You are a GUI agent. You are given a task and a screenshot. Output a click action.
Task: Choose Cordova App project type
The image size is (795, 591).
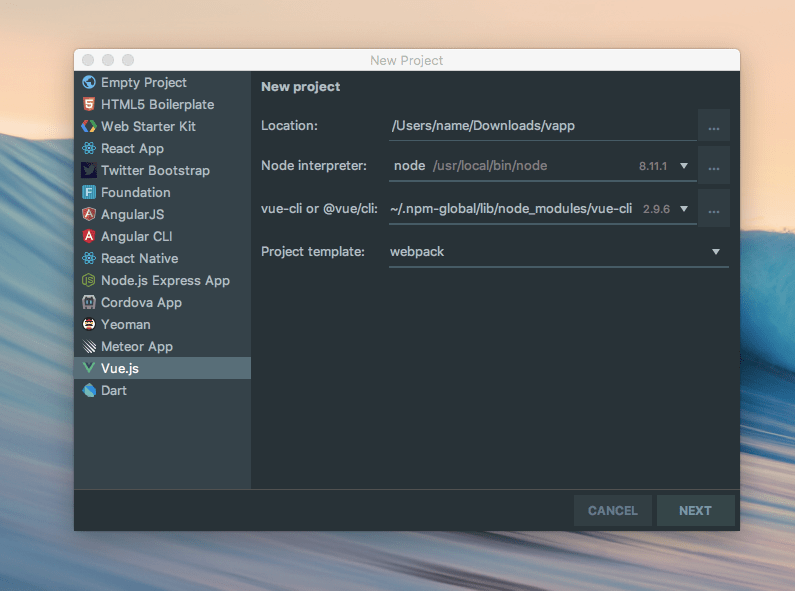tap(162, 303)
